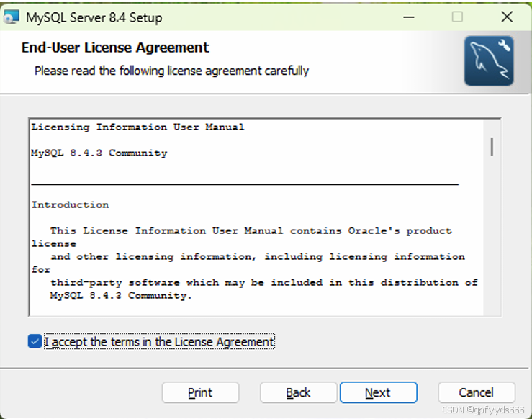Cancel the MySQL installation
Viewport: 532px width, 419px height.
coord(477,392)
